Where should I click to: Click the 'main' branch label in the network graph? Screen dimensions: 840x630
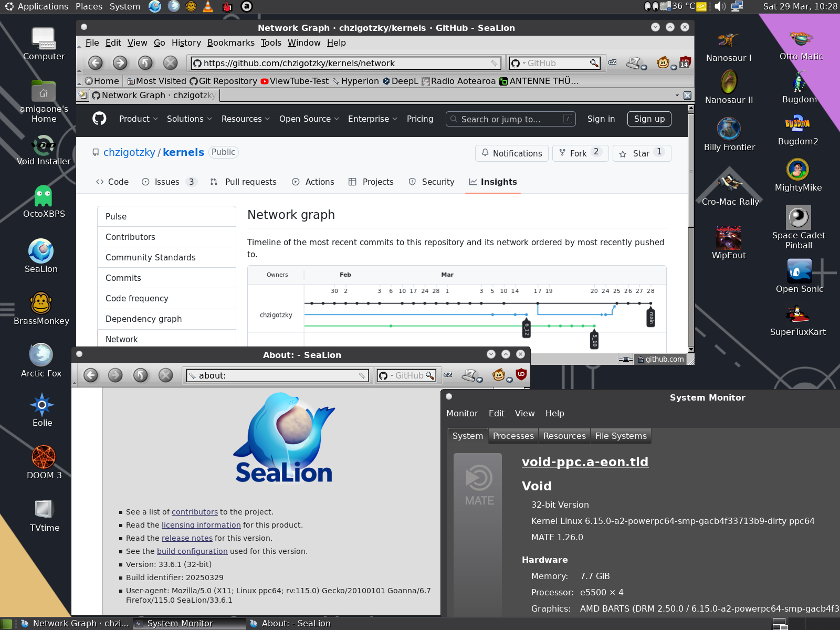point(651,318)
